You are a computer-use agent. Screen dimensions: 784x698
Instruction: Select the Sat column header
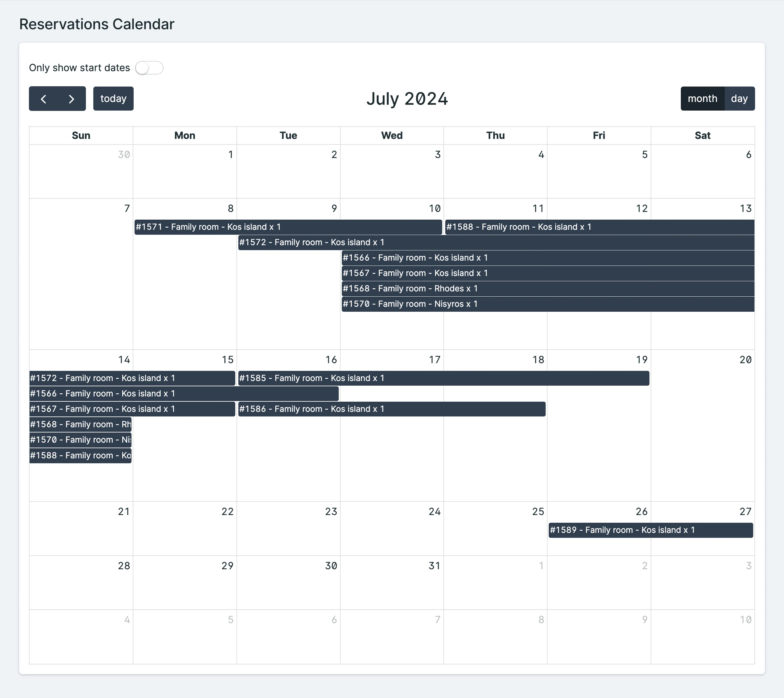point(702,135)
